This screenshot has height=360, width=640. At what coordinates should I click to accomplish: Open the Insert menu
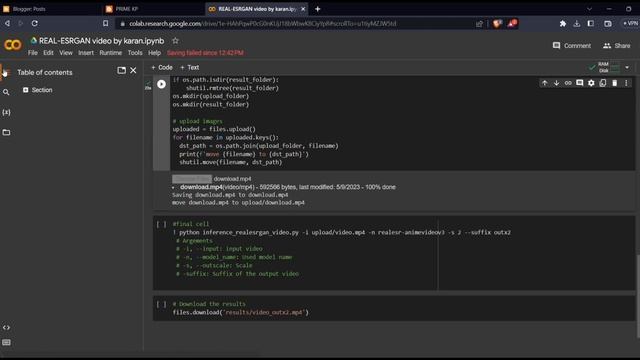coord(86,53)
